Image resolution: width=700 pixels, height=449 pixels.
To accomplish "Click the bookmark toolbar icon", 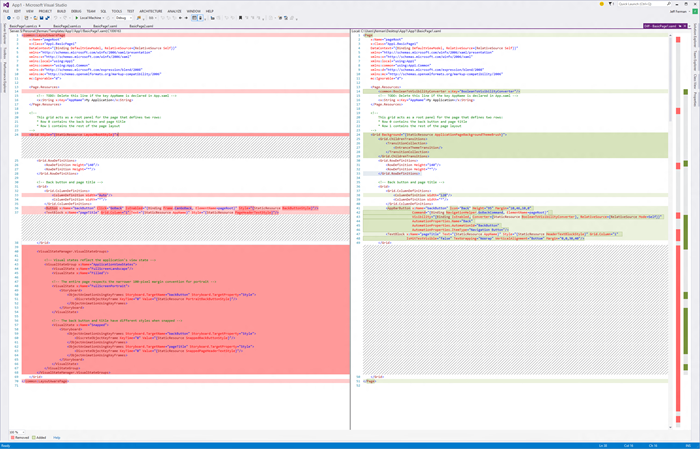I will point(240,18).
